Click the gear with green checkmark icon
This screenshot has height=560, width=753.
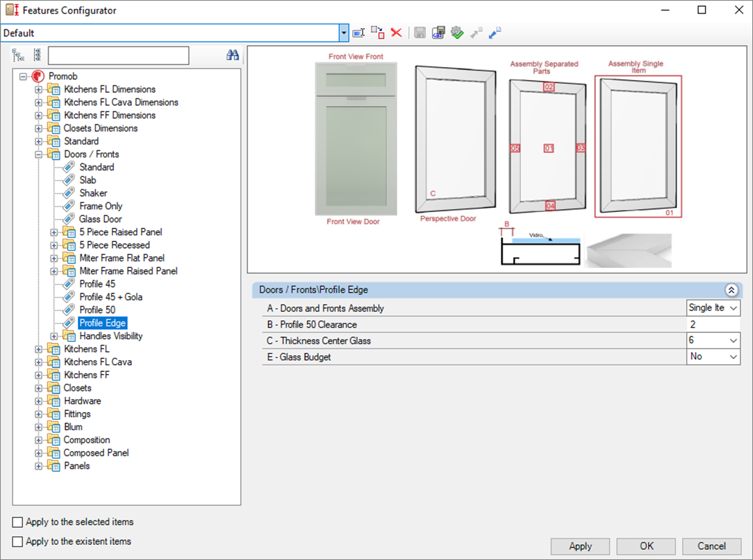click(x=457, y=33)
